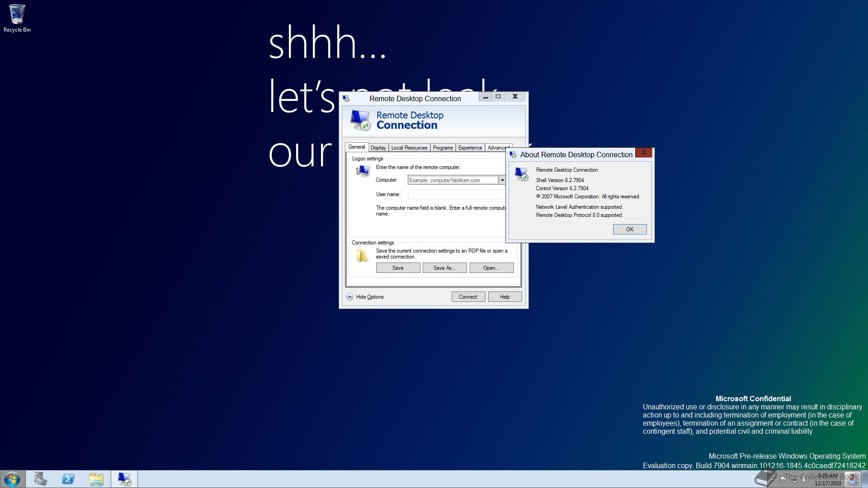This screenshot has height=488, width=868.
Task: Click the Logon settings computer icon
Action: click(x=363, y=171)
